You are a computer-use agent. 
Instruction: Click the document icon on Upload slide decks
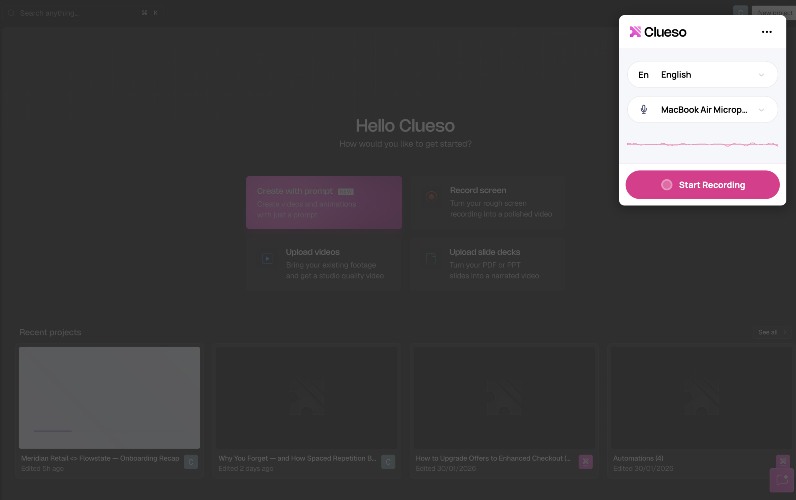pos(431,258)
